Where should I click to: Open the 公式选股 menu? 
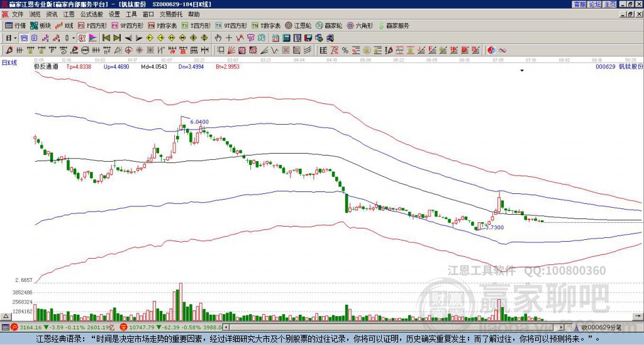click(92, 14)
